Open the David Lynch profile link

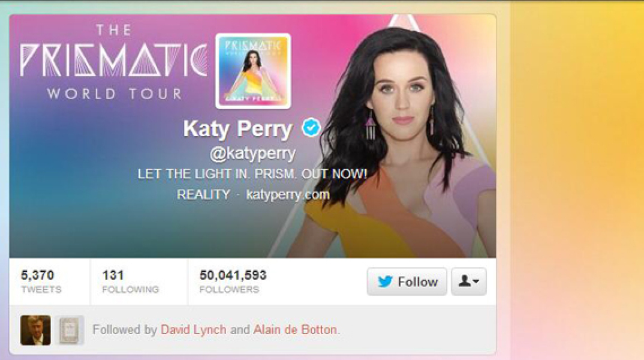click(x=193, y=329)
